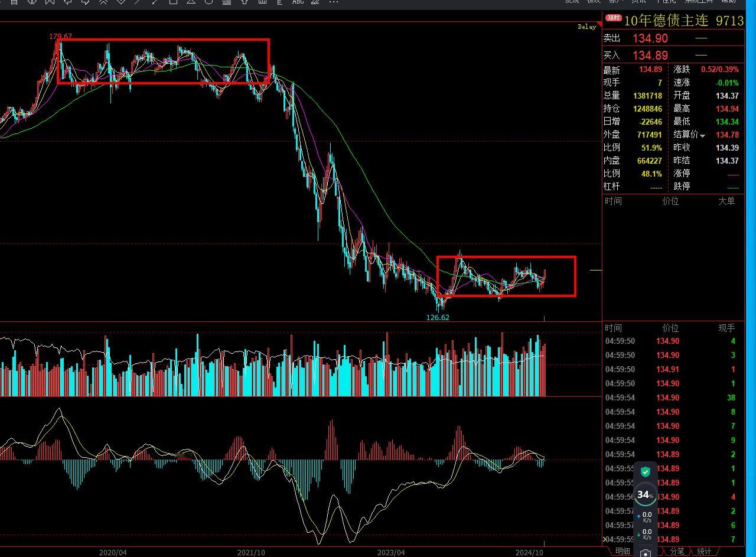Click the red 延时 delay badge

pyautogui.click(x=614, y=18)
